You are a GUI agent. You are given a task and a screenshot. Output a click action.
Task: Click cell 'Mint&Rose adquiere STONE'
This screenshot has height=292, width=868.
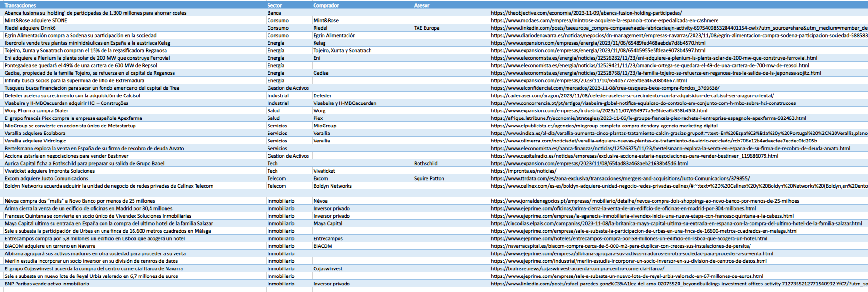pos(36,20)
